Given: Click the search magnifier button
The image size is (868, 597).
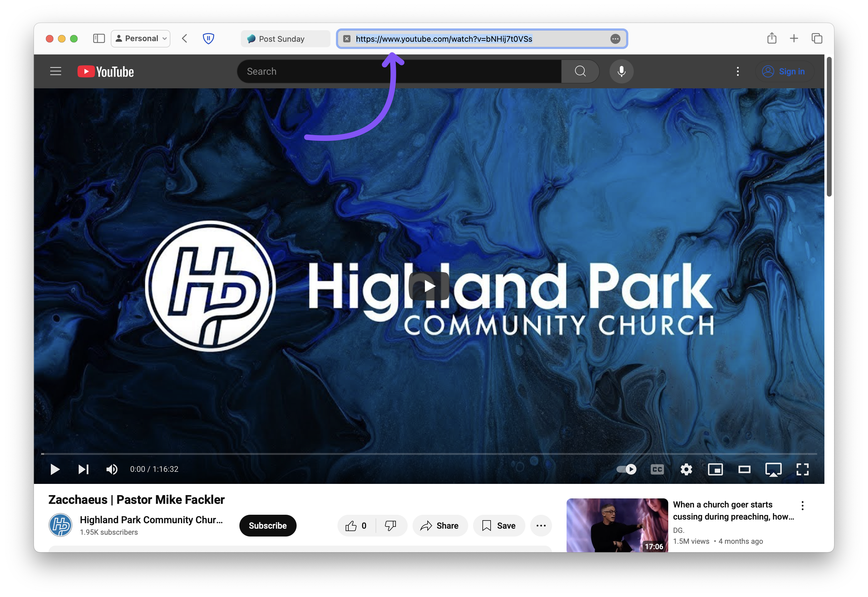Looking at the screenshot, I should coord(580,71).
